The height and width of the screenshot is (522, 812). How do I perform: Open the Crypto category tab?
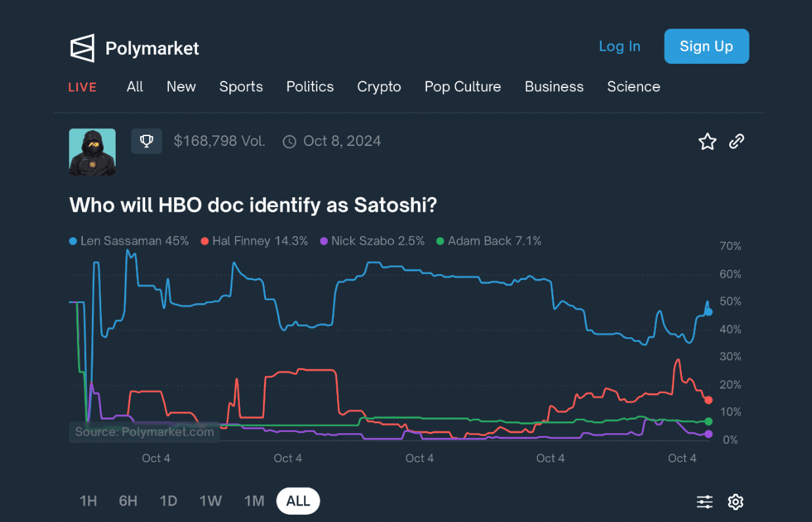coord(379,87)
